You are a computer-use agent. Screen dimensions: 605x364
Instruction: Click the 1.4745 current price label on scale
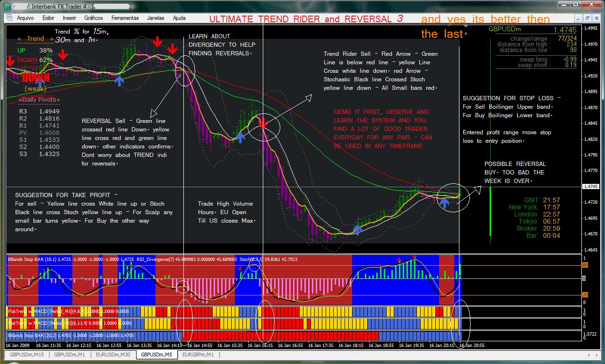[591, 187]
